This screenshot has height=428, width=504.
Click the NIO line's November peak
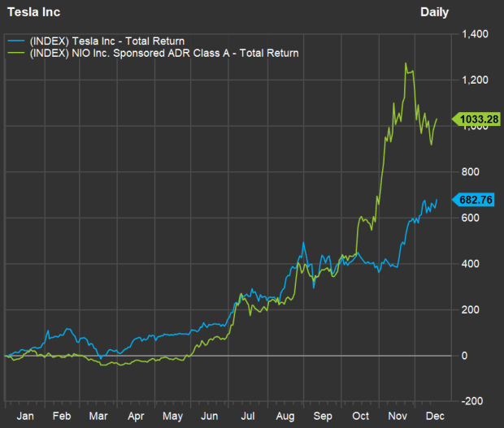406,63
